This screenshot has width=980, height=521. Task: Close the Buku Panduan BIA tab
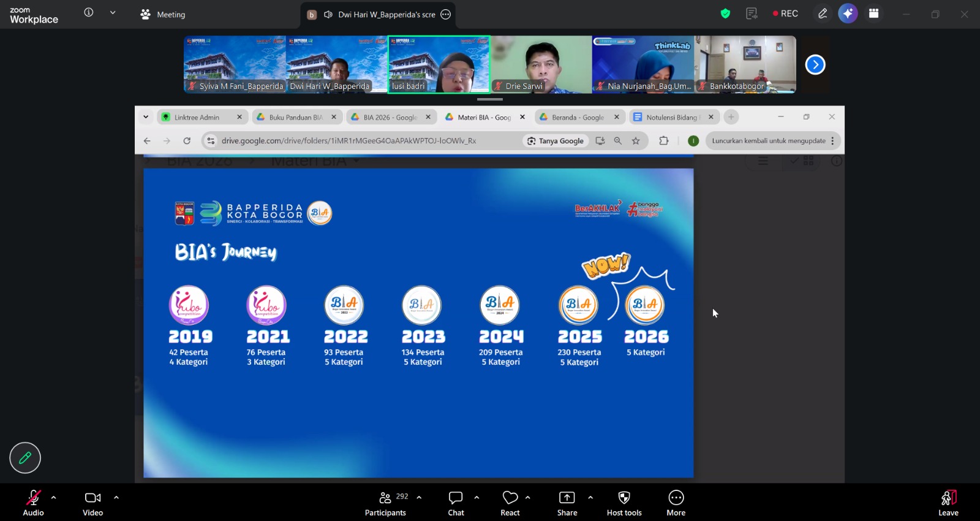334,117
